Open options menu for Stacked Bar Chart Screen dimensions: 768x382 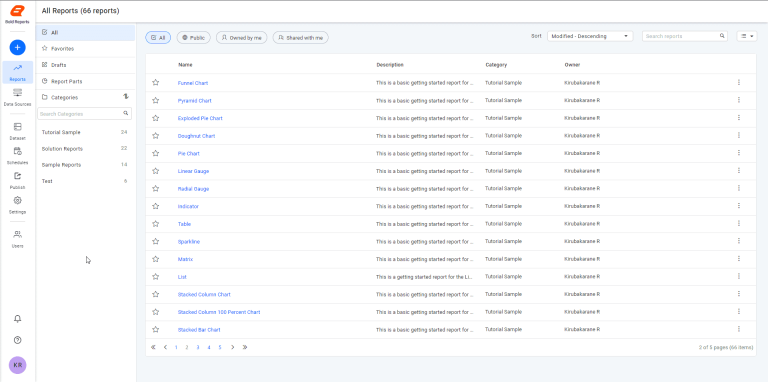739,330
